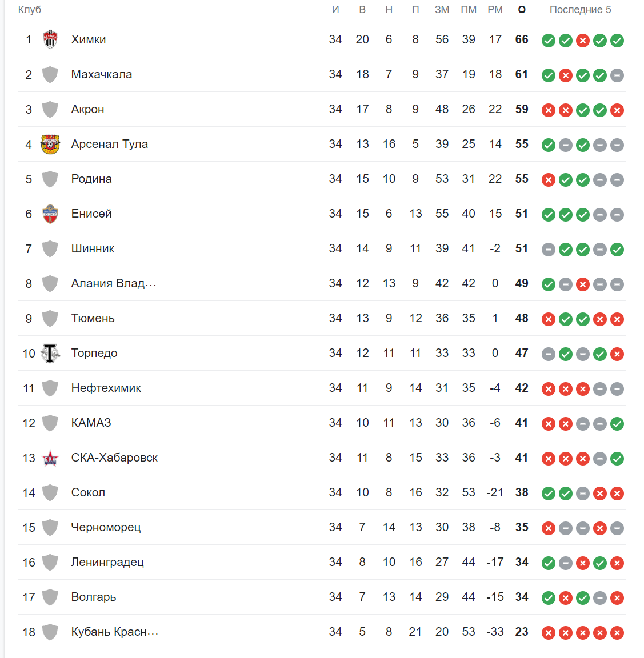This screenshot has width=644, height=658.
Task: Click the Енисей club emblem
Action: click(x=50, y=214)
